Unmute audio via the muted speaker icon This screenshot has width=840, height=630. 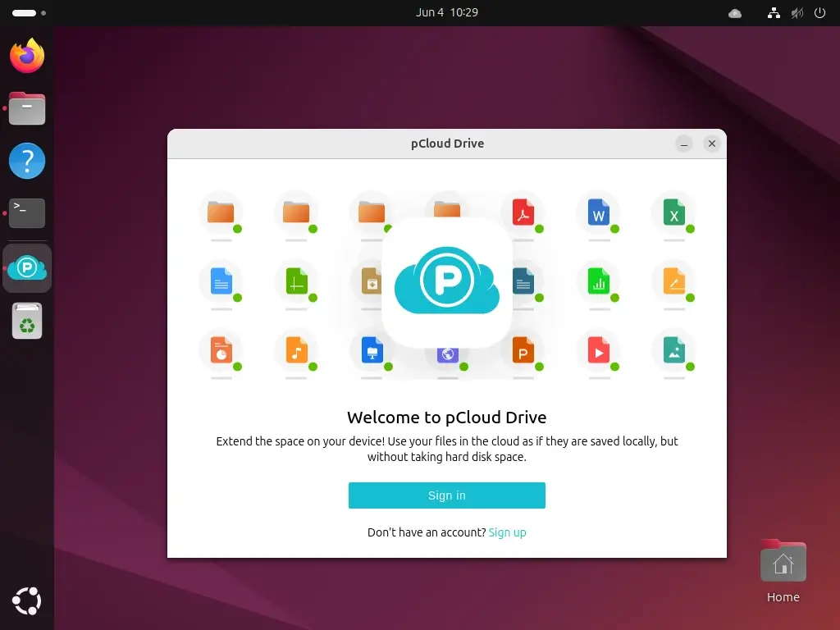pos(796,12)
